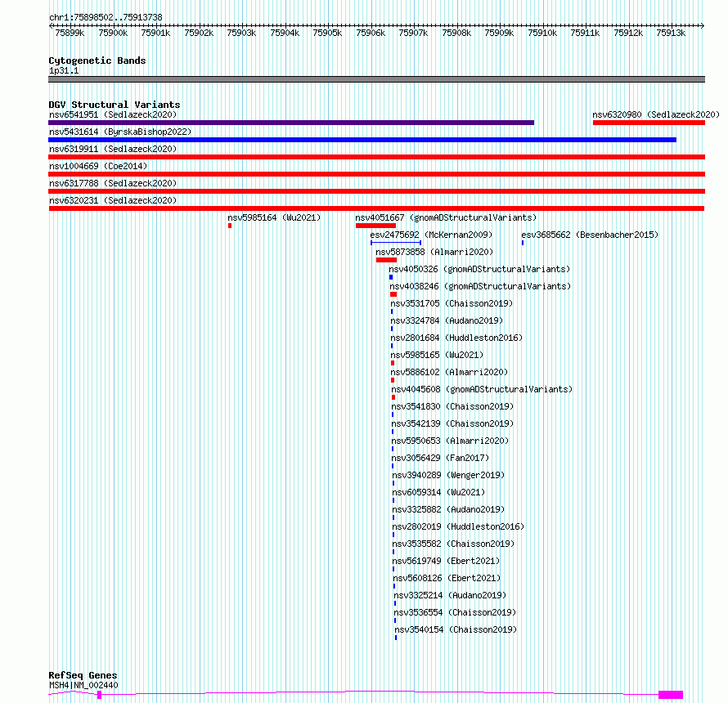Click nsv3536554 (Chaisson2019) label

(455, 612)
